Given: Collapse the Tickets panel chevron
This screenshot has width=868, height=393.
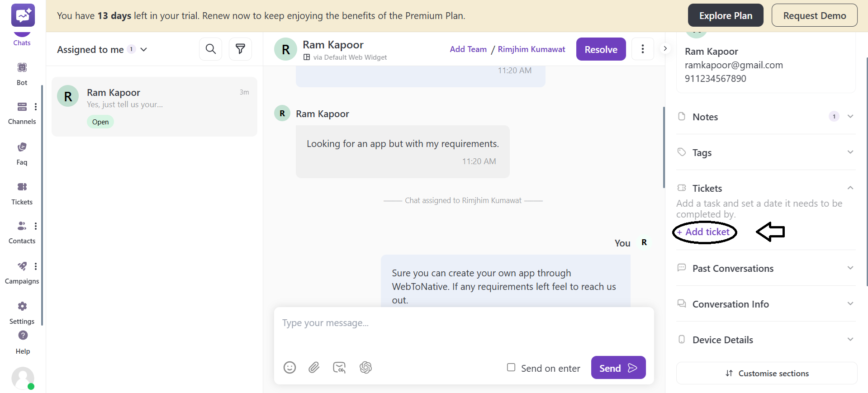Looking at the screenshot, I should (x=850, y=188).
